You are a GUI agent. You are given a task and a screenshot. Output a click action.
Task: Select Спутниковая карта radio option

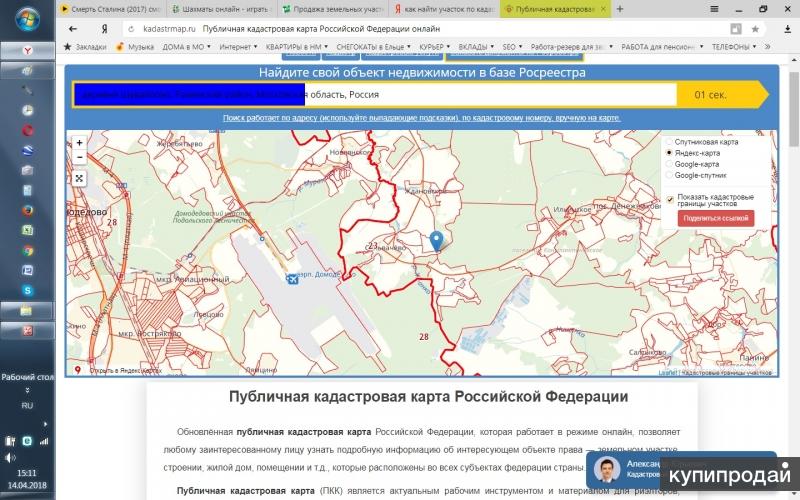[x=669, y=142]
